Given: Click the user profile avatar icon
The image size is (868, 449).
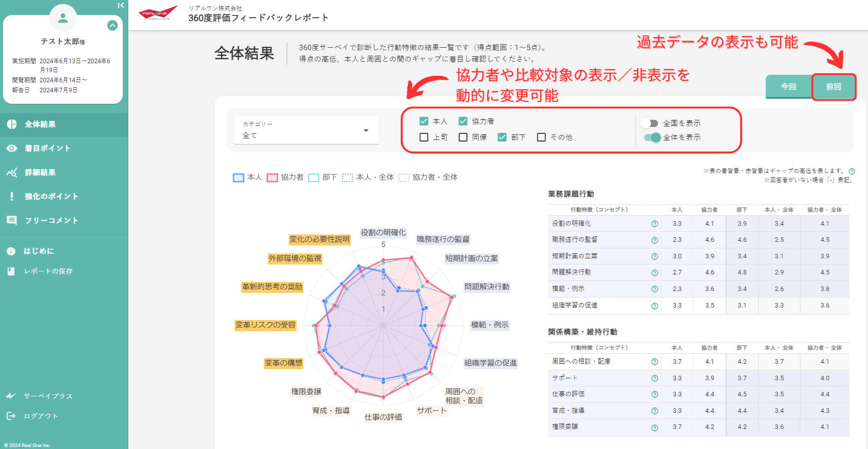Looking at the screenshot, I should [63, 18].
